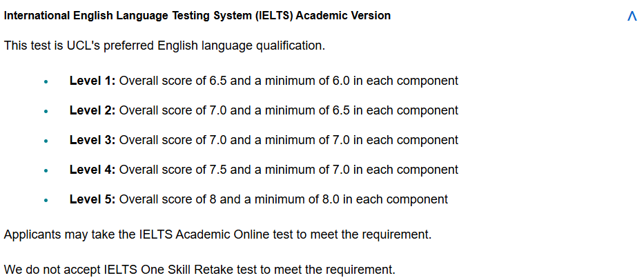Screen dimensions: 644x280
Task: Click the One Skill Retake not accepted sentence
Action: tap(199, 270)
